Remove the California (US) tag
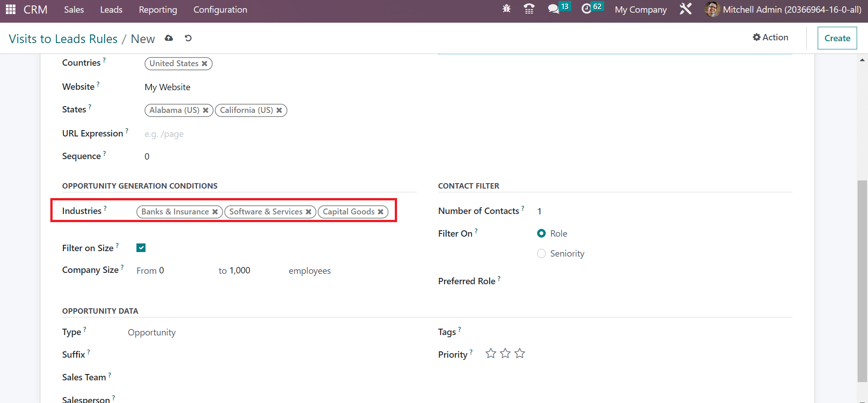 tap(279, 110)
